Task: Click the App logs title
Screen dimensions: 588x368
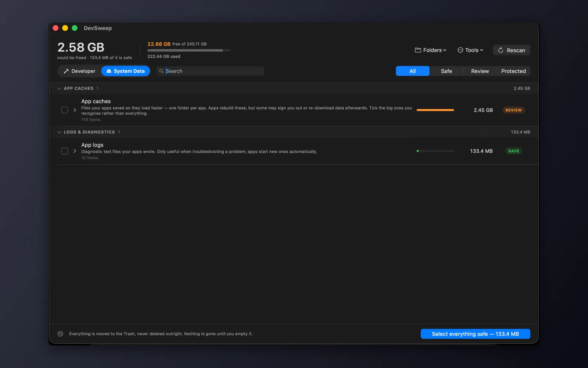Action: [x=92, y=145]
